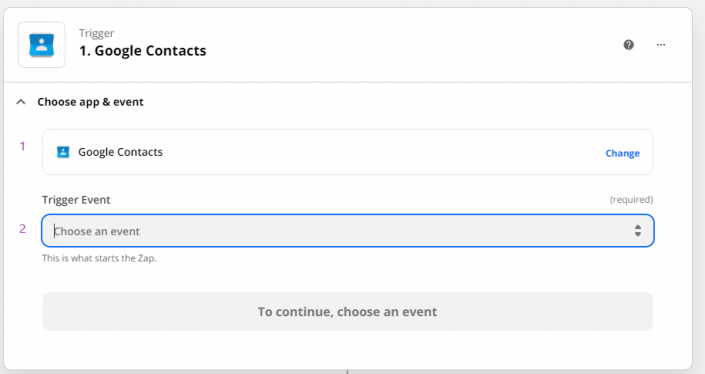Viewport: 705px width, 374px height.
Task: Collapse the Choose app & event chevron
Action: (x=21, y=102)
